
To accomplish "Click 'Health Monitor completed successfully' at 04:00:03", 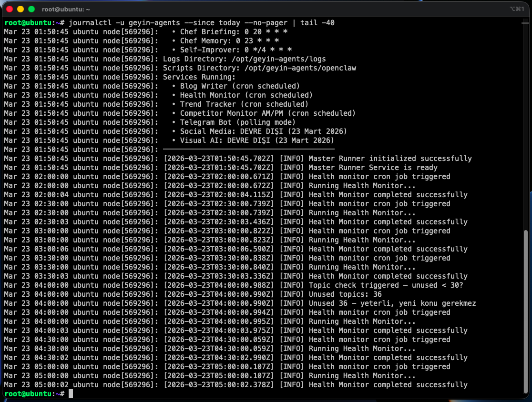I will tap(388, 331).
